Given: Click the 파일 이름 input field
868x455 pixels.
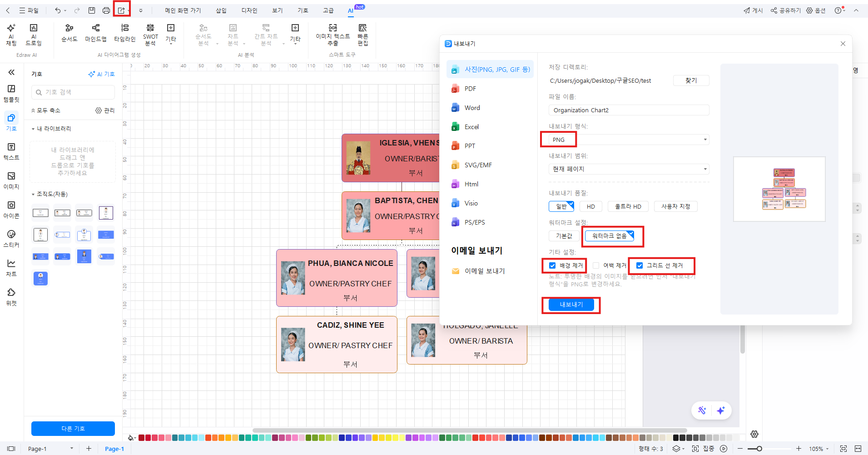Looking at the screenshot, I should point(629,110).
